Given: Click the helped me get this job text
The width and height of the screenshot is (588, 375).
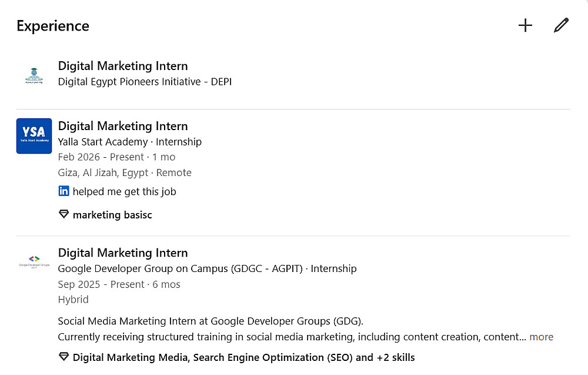Looking at the screenshot, I should tap(124, 191).
